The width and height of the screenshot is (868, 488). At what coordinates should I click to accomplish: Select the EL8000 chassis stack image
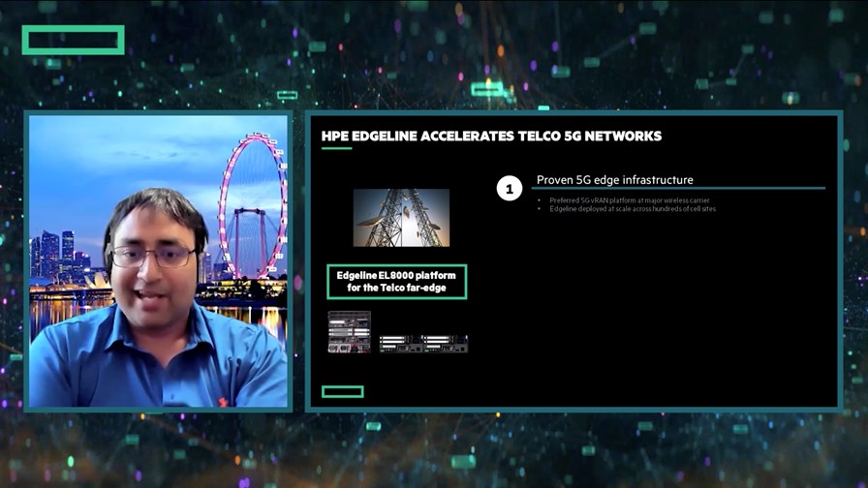[350, 332]
